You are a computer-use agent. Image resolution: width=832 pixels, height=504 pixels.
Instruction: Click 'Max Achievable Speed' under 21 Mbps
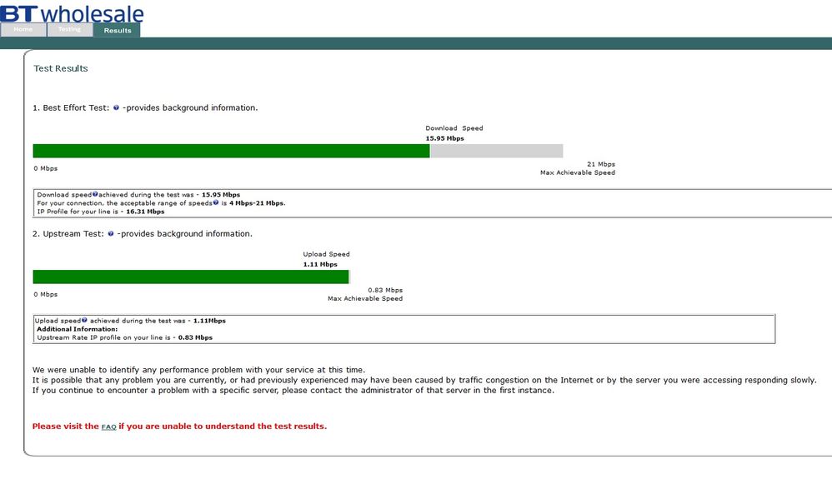tap(578, 172)
